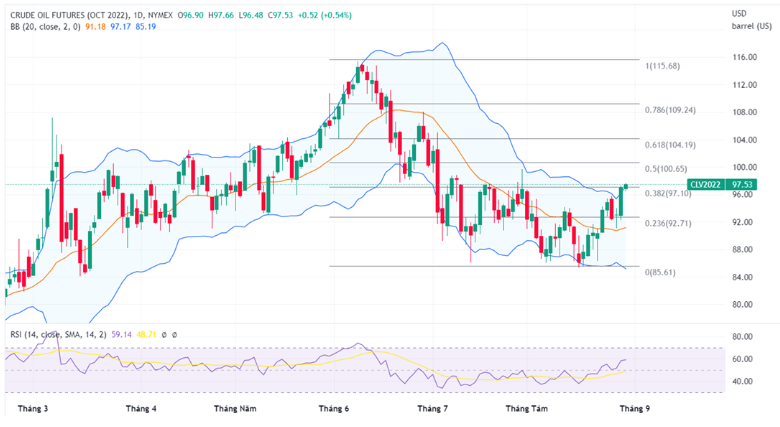The image size is (780, 427).
Task: Click the RSI value 59.14
Action: [x=121, y=334]
